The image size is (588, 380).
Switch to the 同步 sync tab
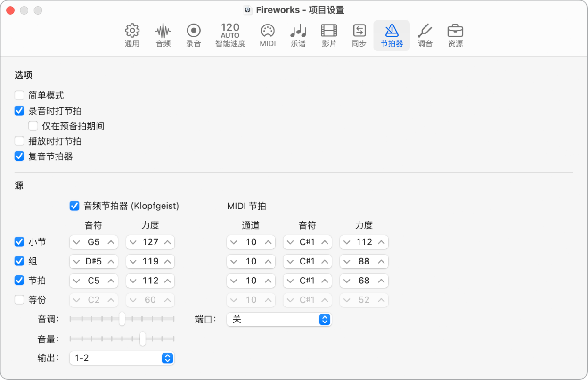[359, 31]
